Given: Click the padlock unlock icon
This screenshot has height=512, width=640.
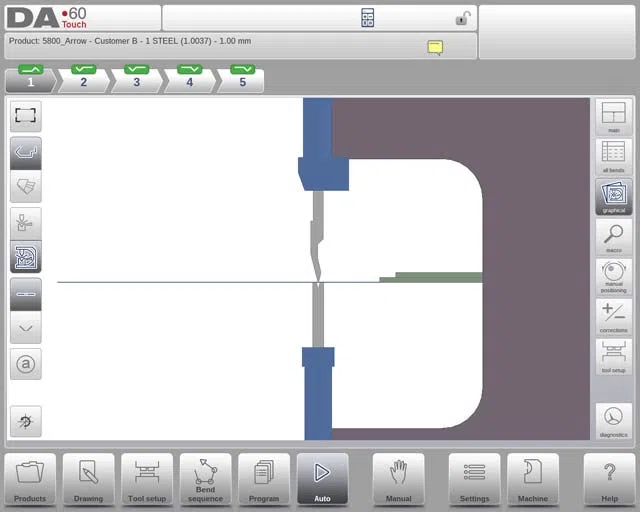Looking at the screenshot, I should (x=463, y=18).
